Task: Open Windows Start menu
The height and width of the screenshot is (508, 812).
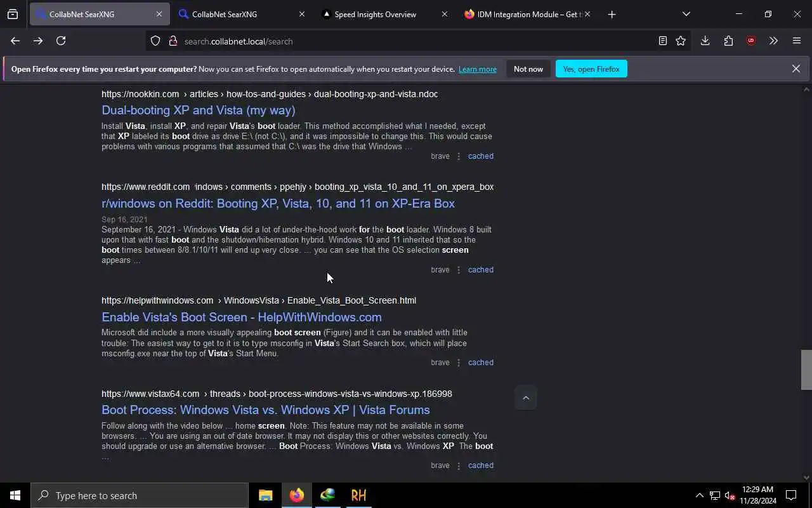Action: coord(15,495)
